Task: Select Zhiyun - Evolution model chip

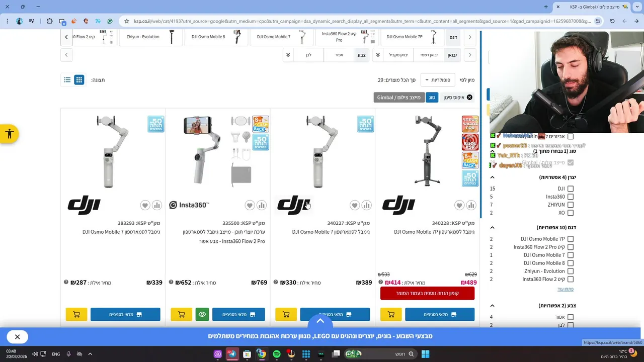Action: coord(151,37)
